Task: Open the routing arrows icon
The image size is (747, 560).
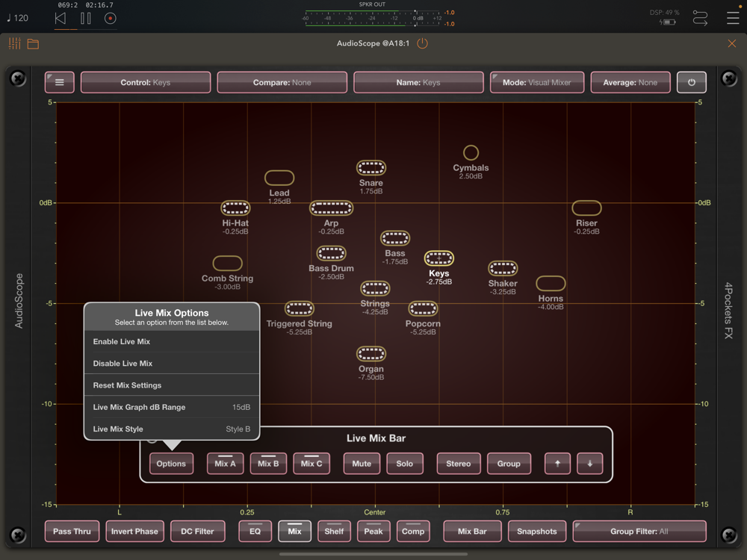Action: click(700, 18)
